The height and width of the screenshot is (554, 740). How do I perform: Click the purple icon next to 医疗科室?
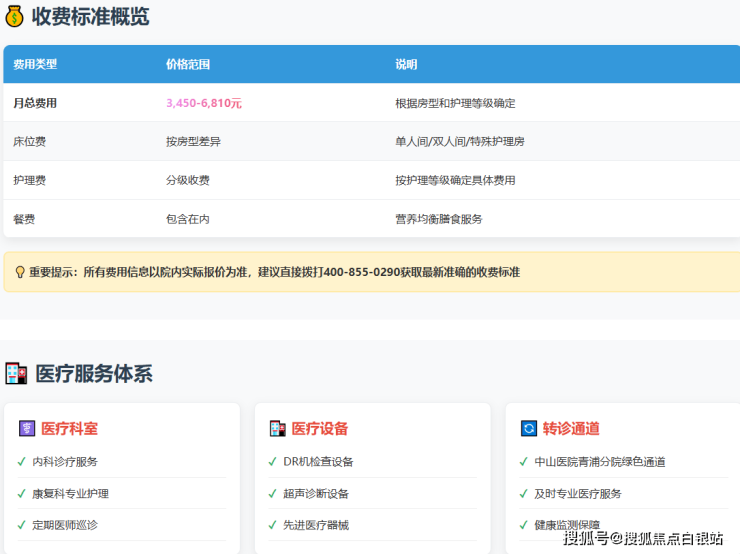point(27,429)
